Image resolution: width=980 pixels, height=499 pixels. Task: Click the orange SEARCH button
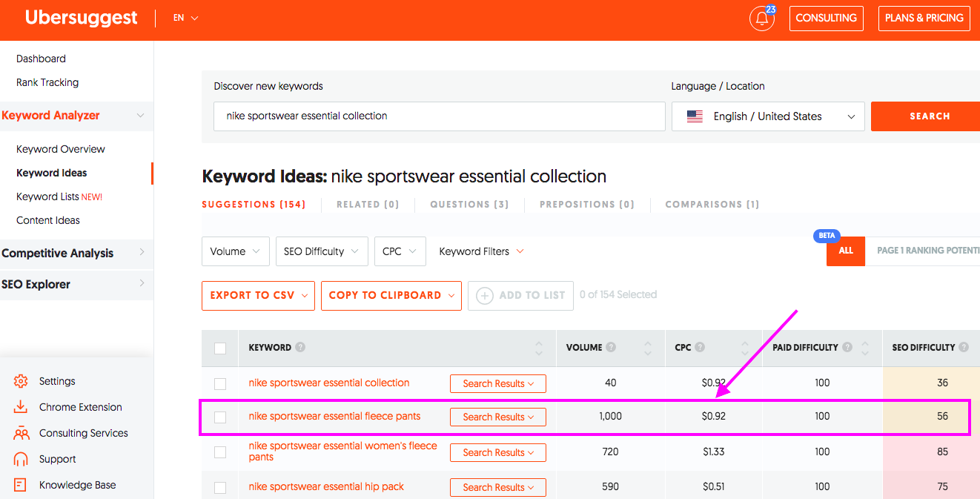coord(925,116)
